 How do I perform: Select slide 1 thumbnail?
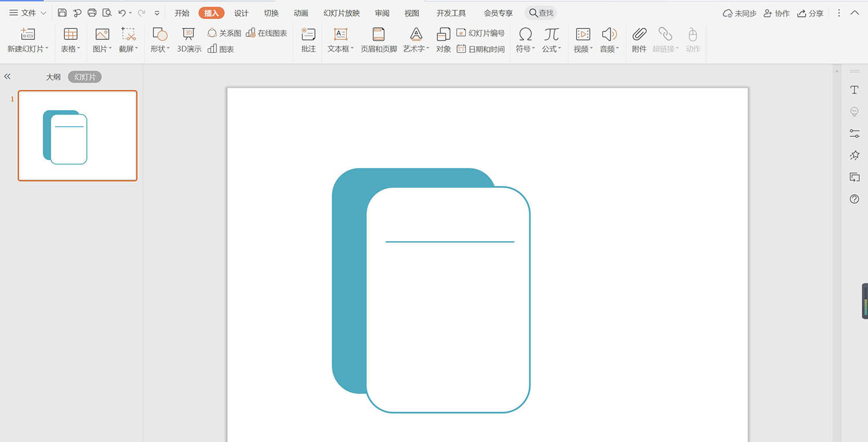pos(78,136)
